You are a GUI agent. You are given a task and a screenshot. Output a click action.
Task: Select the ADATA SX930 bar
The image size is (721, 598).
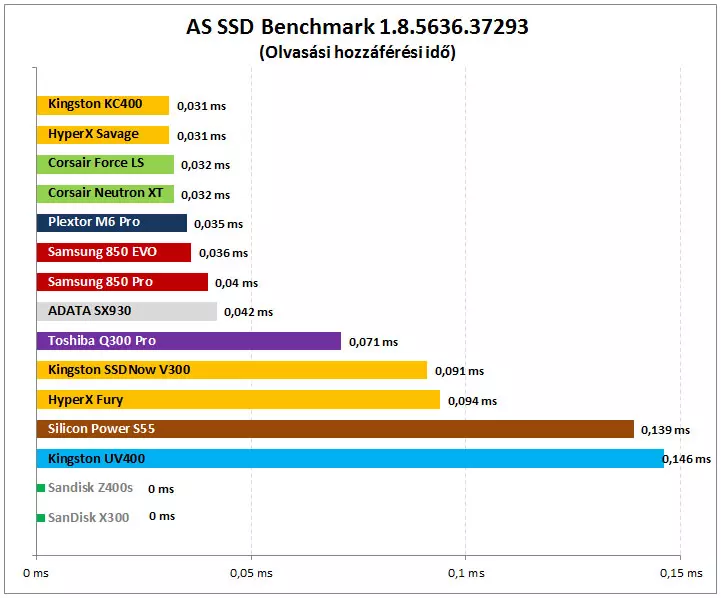126,311
